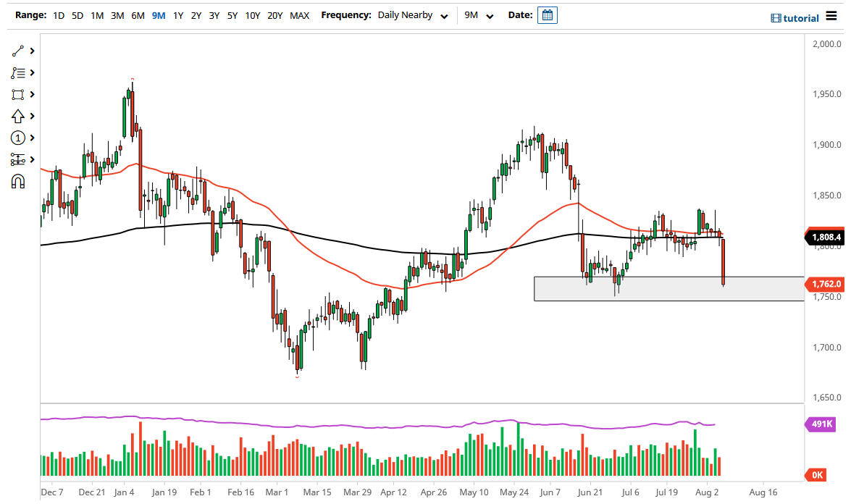Expand Fibonacci tool options arrow
This screenshot has width=851, height=504.
(33, 72)
